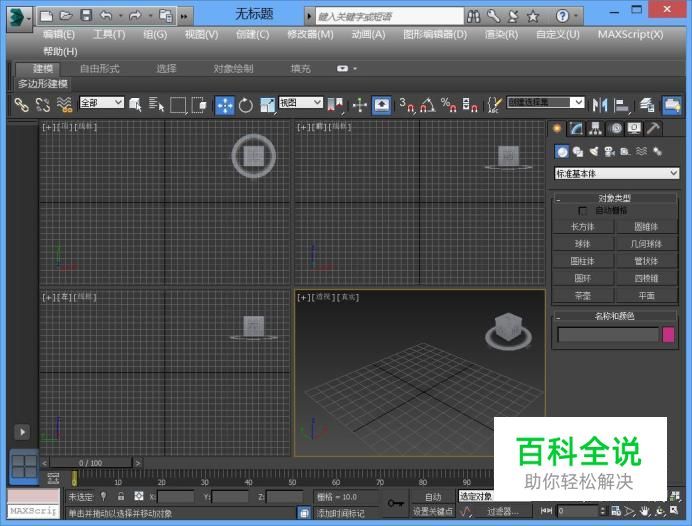
Task: Open the 全部 selection filter dropdown
Action: tap(101, 103)
